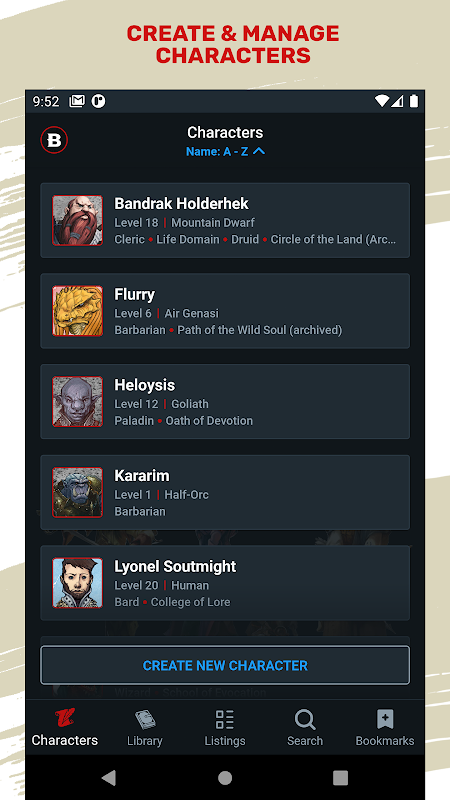Tap the Search magnifier icon
The width and height of the screenshot is (450, 800).
(305, 719)
